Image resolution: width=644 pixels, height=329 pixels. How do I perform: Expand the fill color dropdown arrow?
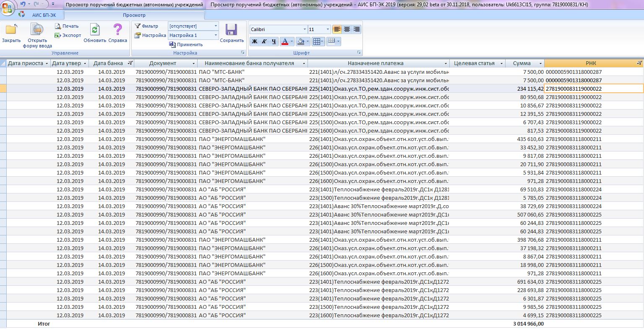[x=308, y=42]
